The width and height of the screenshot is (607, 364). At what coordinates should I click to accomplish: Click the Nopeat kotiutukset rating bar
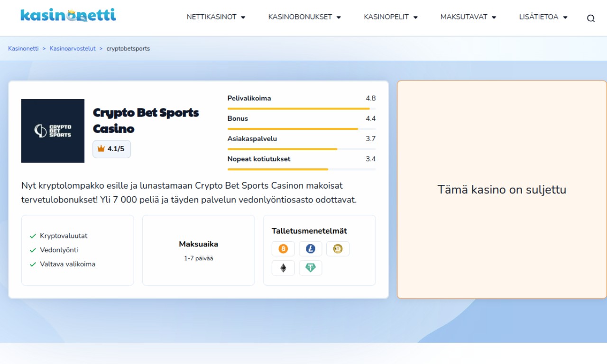[302, 169]
